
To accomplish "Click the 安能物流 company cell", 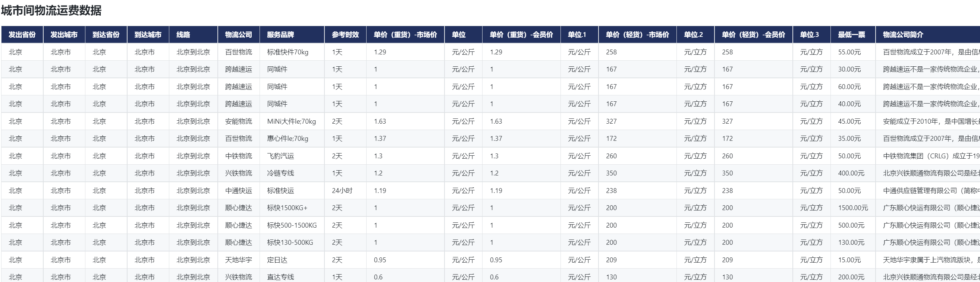I will [239, 121].
